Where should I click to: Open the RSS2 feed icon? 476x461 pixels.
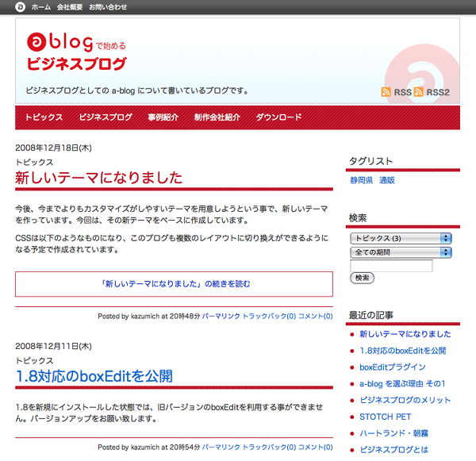click(418, 92)
